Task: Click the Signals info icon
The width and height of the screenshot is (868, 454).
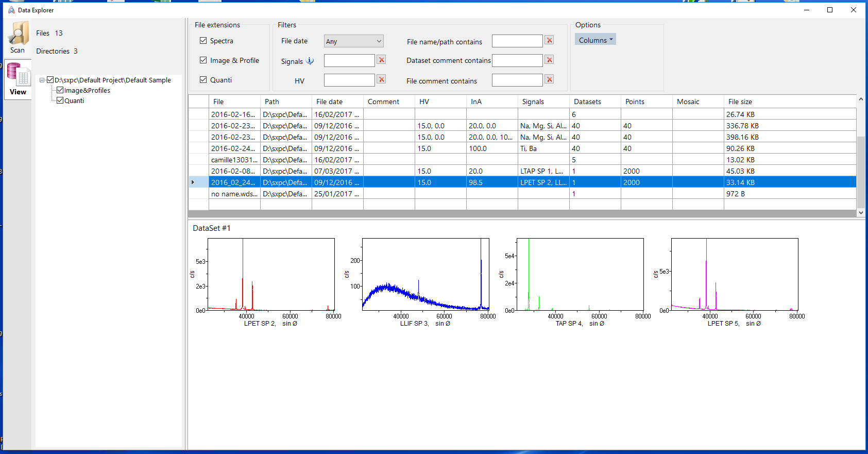Action: tap(310, 61)
